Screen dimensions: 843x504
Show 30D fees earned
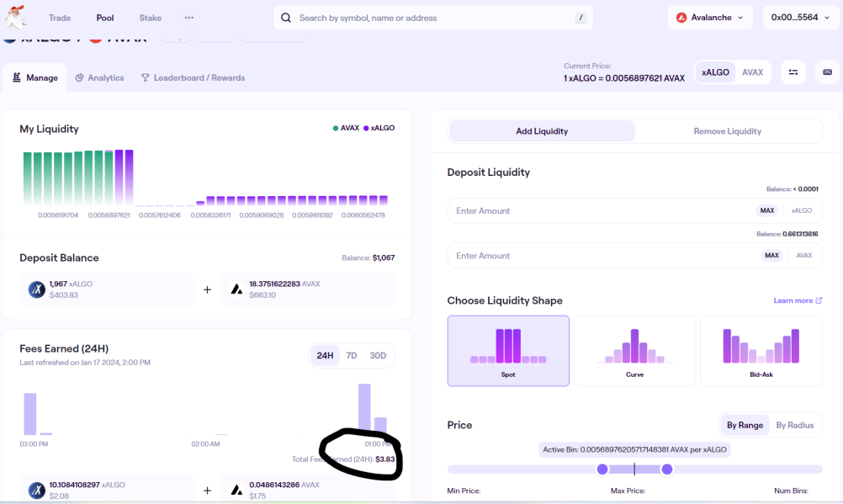coord(378,356)
